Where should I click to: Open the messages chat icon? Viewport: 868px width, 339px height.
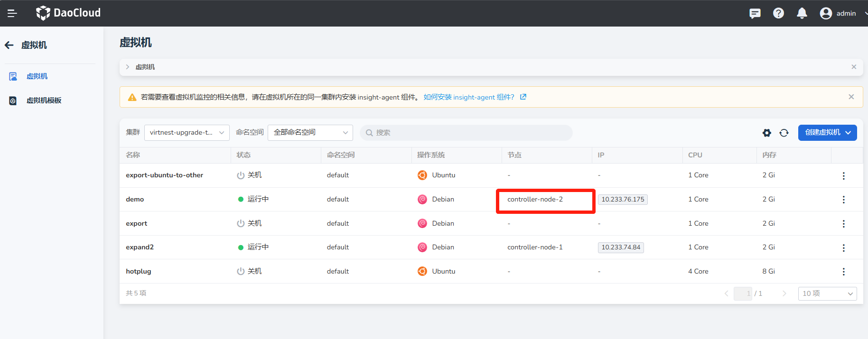(x=755, y=13)
